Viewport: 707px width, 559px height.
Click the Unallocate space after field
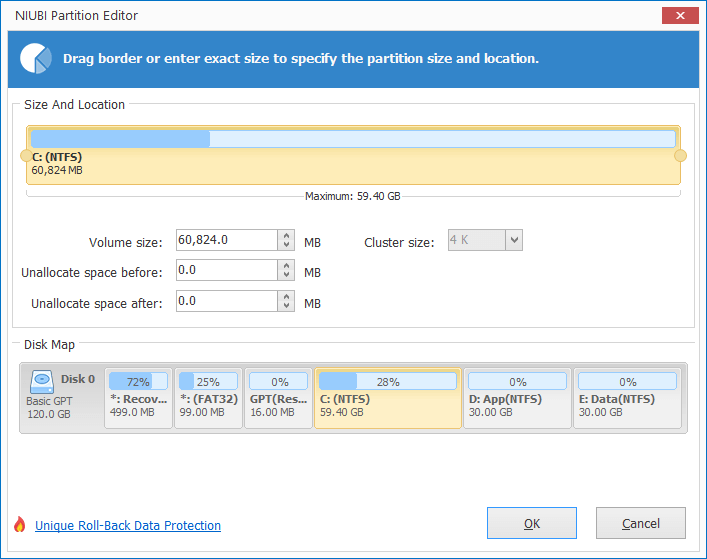pos(227,301)
